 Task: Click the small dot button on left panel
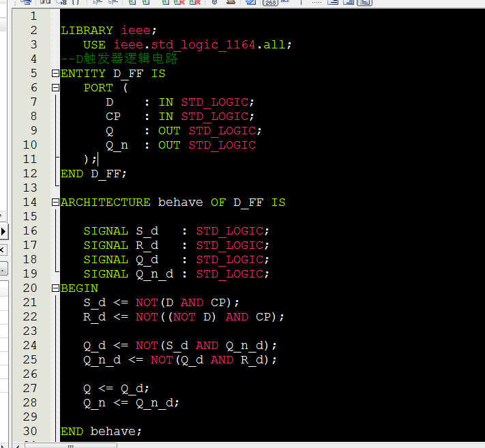click(x=3, y=269)
